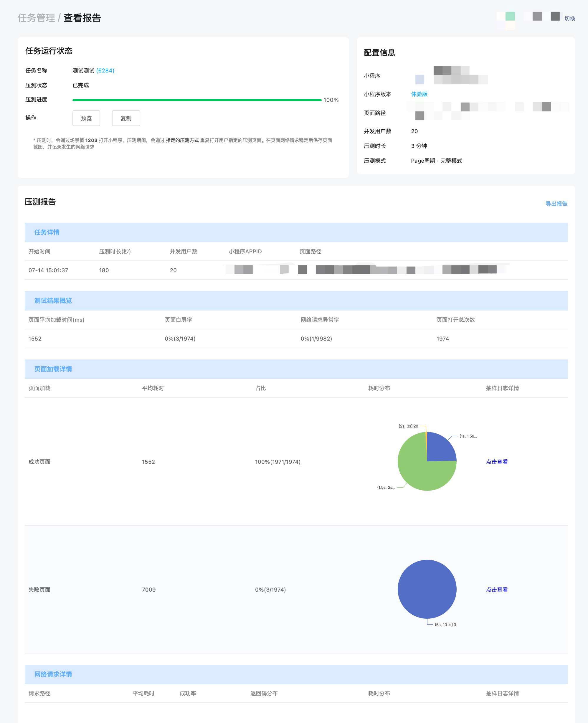
Task: Open the 体验版 version link
Action: pos(419,94)
